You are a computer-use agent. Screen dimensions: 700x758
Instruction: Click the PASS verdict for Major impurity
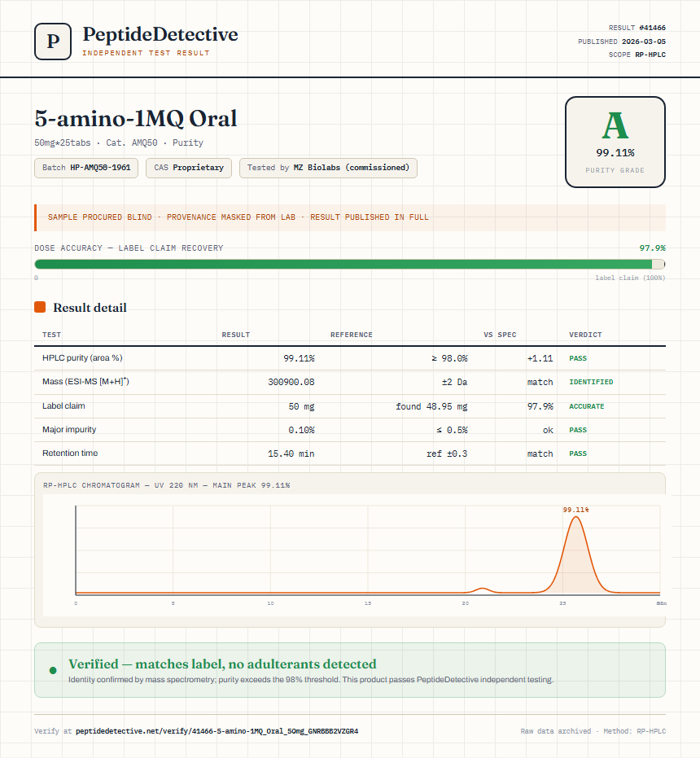(578, 430)
